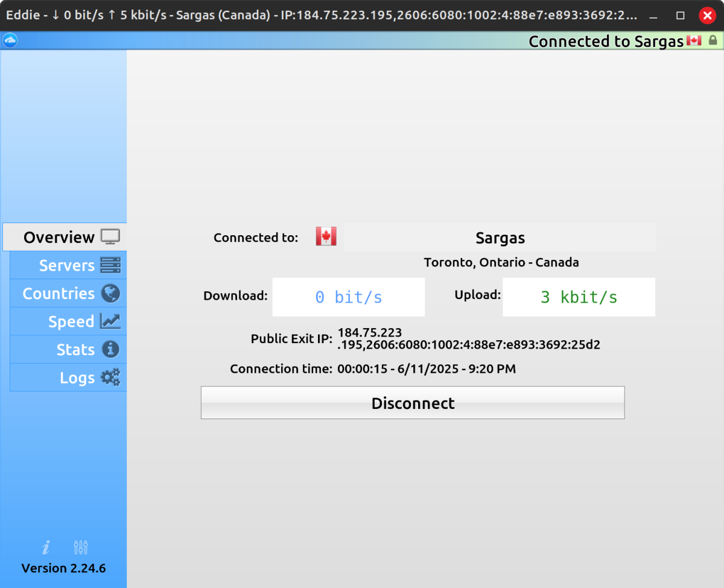Click the server rack icon beside Servers
The width and height of the screenshot is (724, 588).
pos(110,265)
